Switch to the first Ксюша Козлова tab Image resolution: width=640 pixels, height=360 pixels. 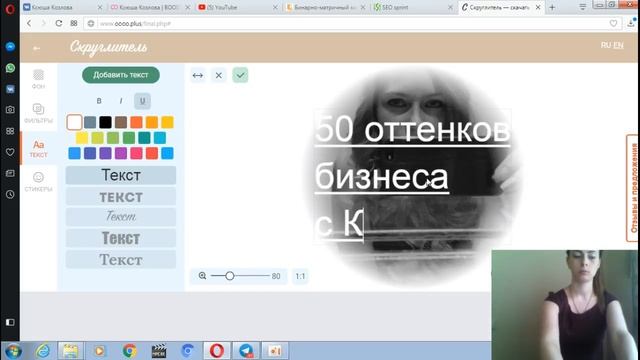(61, 7)
